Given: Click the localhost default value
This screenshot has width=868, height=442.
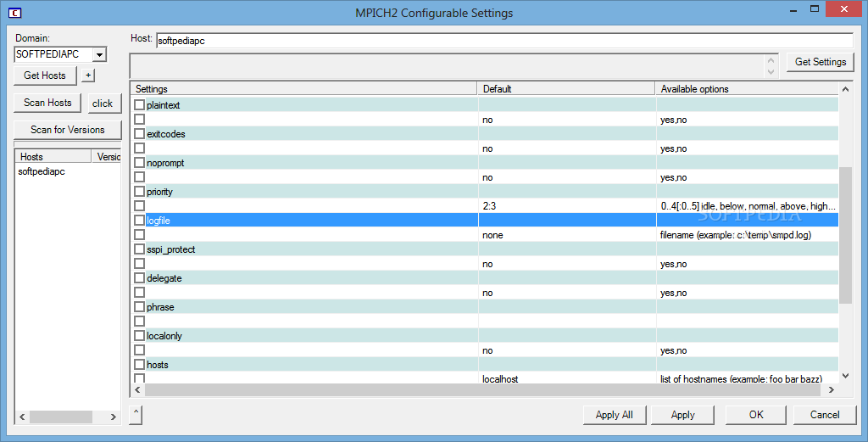Looking at the screenshot, I should click(500, 379).
